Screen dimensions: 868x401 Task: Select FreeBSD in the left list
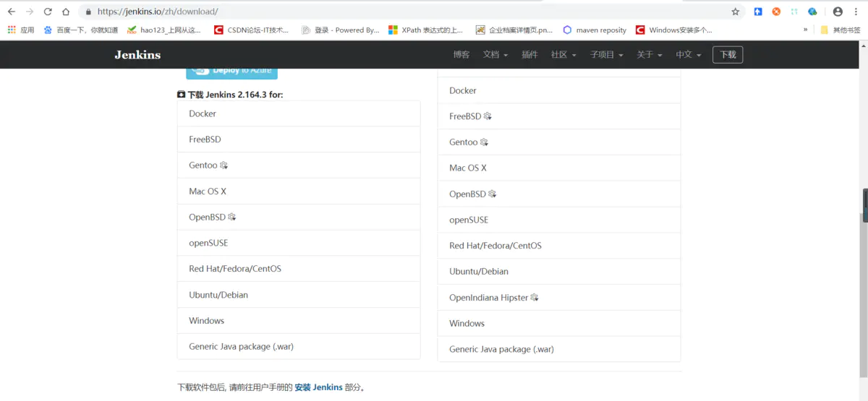pos(299,139)
